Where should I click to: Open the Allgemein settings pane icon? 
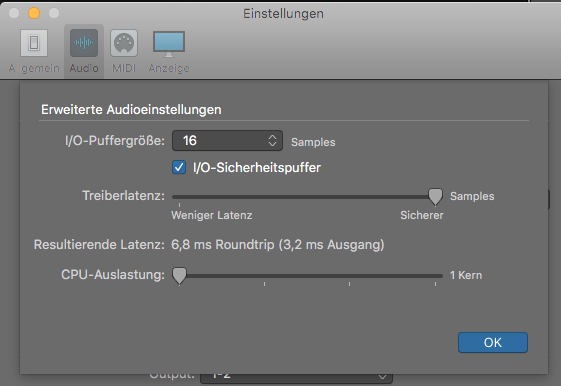(34, 43)
